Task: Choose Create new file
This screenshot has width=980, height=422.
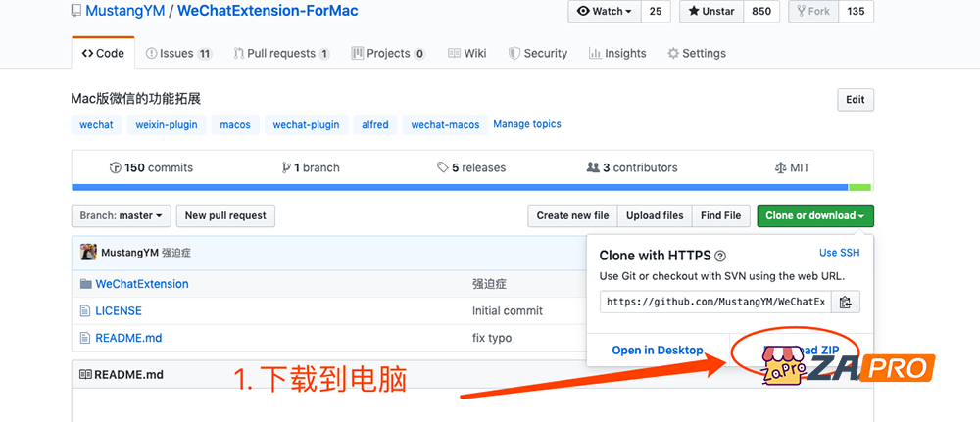Action: pyautogui.click(x=572, y=216)
